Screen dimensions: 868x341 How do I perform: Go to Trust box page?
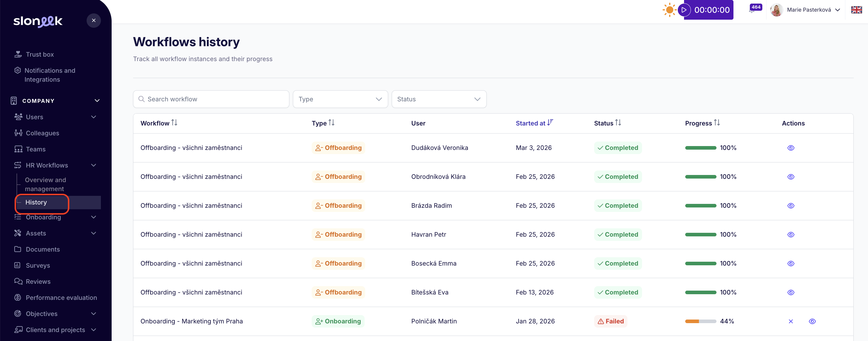click(40, 54)
